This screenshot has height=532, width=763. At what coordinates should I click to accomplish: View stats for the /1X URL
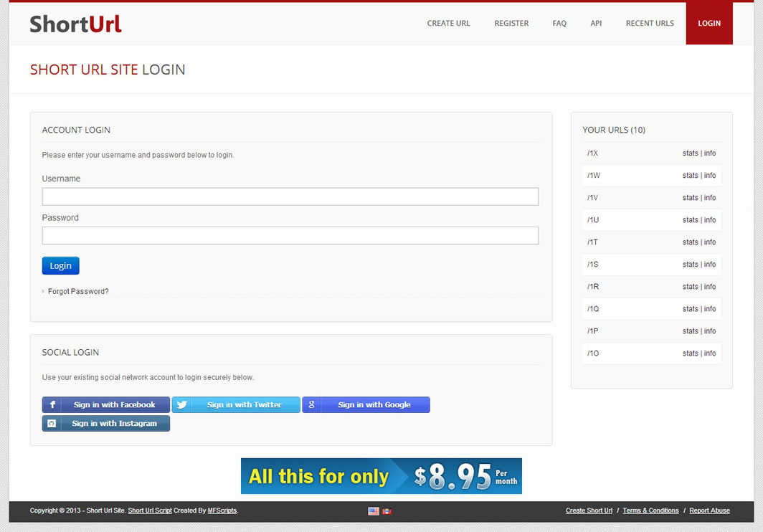coord(690,153)
